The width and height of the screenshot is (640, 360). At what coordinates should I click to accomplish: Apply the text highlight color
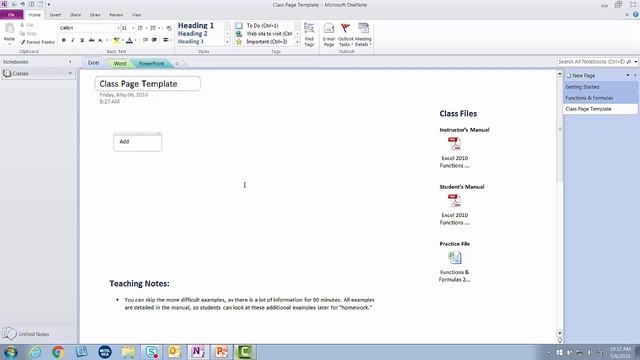click(116, 40)
